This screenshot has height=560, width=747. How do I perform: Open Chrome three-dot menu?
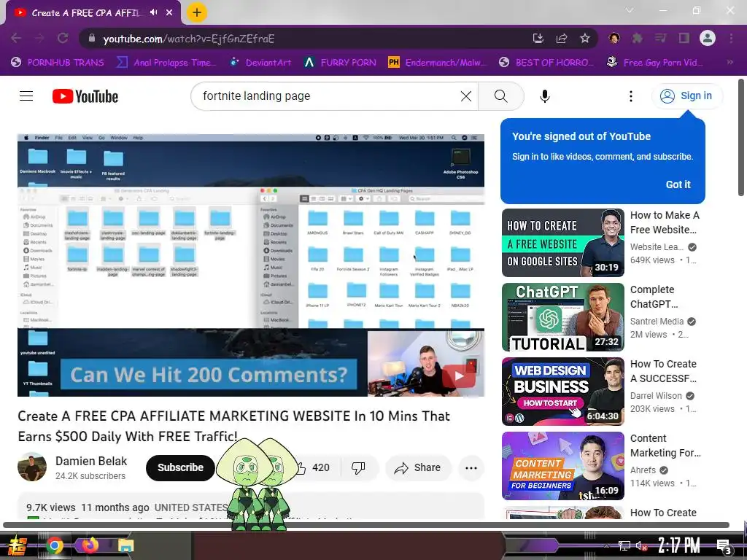click(x=731, y=38)
